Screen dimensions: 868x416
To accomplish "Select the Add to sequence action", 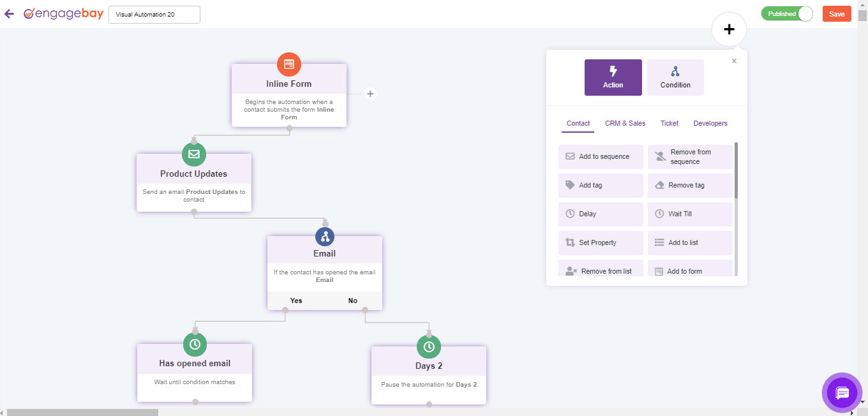I will [x=601, y=156].
